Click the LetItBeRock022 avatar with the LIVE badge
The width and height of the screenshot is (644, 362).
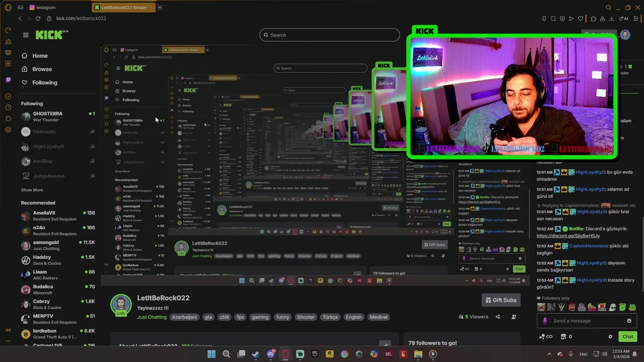[121, 305]
